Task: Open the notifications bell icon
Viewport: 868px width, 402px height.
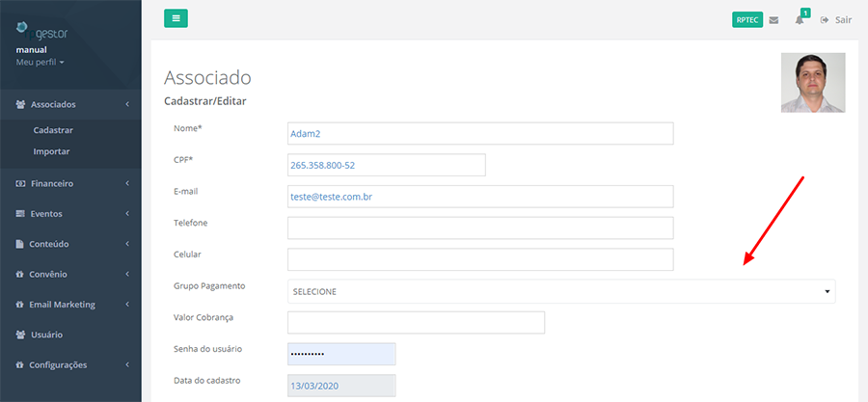Action: tap(800, 19)
